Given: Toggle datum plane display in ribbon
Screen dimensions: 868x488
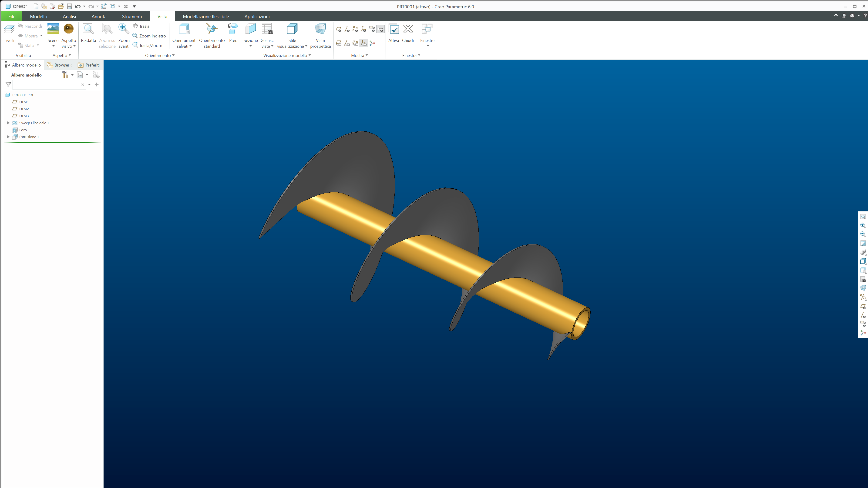Looking at the screenshot, I should pyautogui.click(x=339, y=29).
